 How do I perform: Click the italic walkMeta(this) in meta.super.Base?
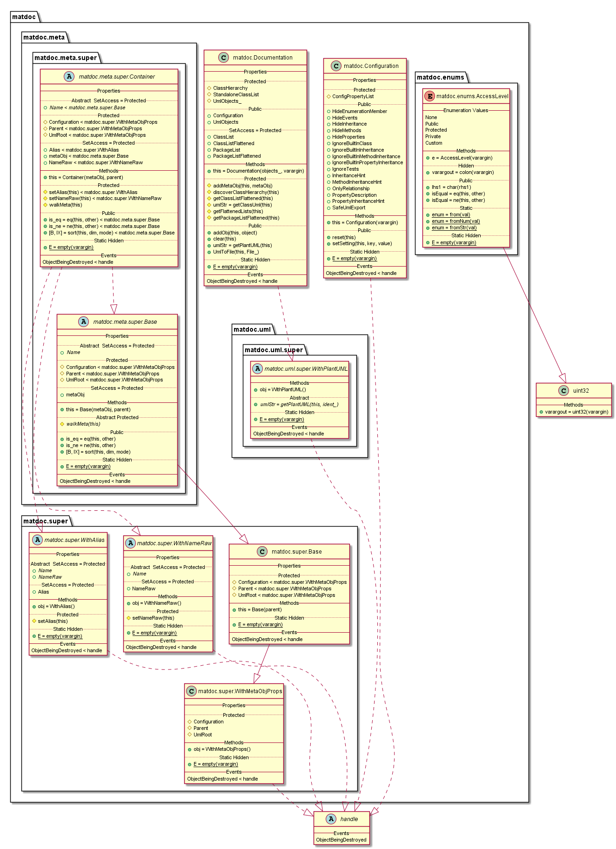point(83,424)
